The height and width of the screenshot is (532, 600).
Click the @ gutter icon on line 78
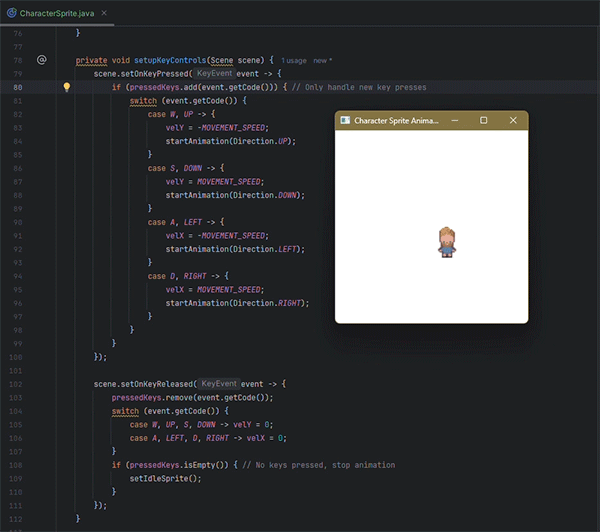(x=41, y=60)
